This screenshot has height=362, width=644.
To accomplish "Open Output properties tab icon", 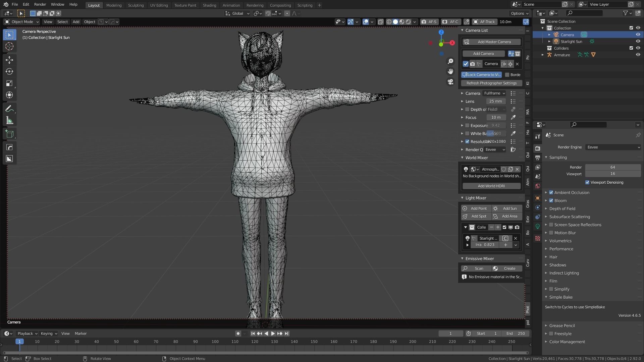I will (x=538, y=158).
